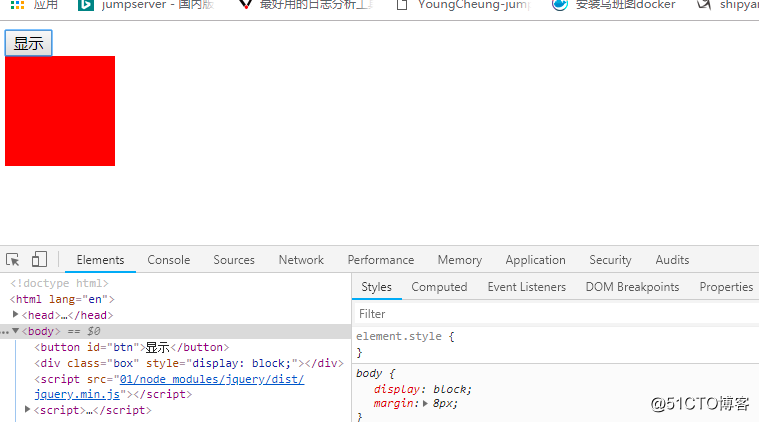The width and height of the screenshot is (759, 422).
Task: Click the red box on the page
Action: pos(60,111)
